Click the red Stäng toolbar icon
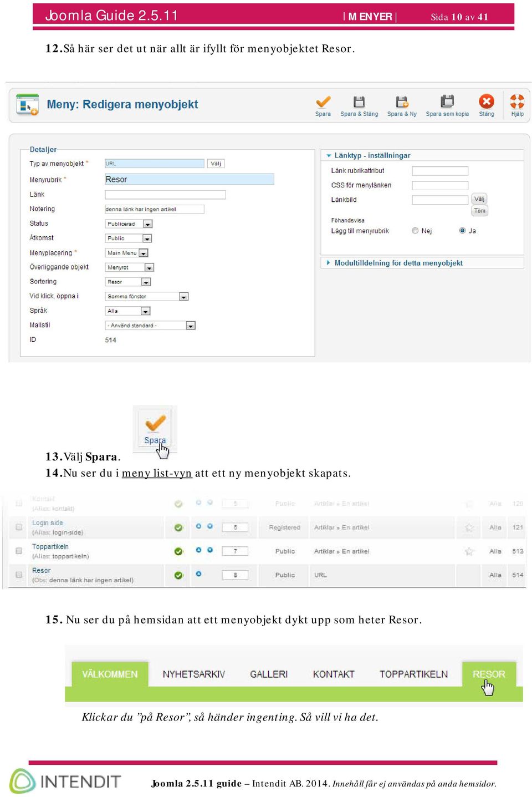This screenshot has width=532, height=797. 487,105
